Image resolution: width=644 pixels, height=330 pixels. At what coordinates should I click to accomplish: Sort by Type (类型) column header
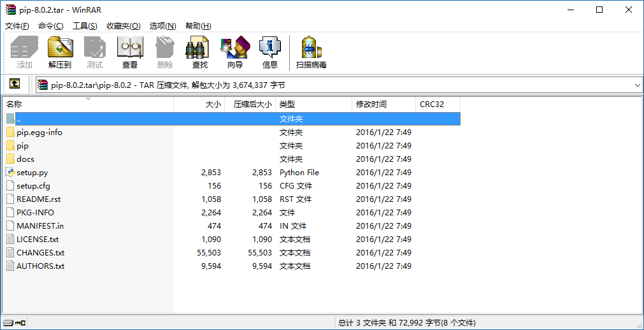pyautogui.click(x=314, y=104)
